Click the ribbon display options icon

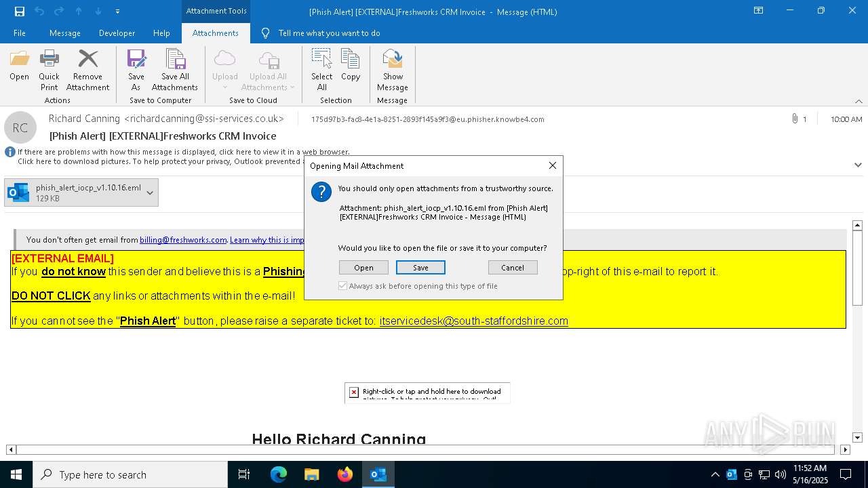click(x=759, y=11)
